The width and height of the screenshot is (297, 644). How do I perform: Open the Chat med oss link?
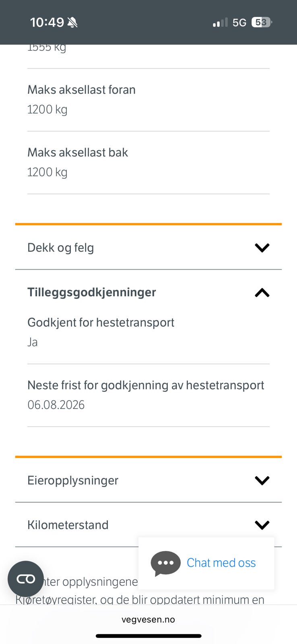[221, 563]
